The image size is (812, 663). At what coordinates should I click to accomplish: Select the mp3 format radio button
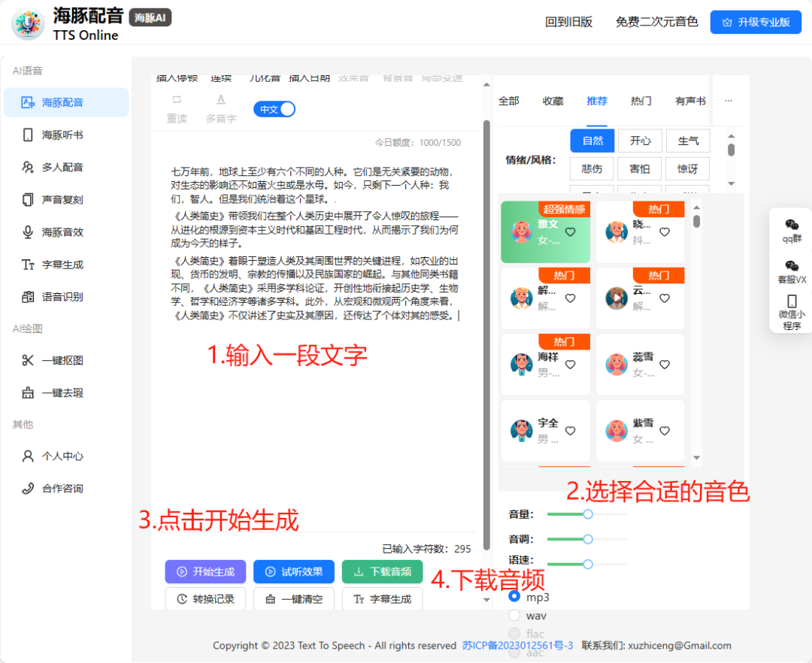point(514,596)
